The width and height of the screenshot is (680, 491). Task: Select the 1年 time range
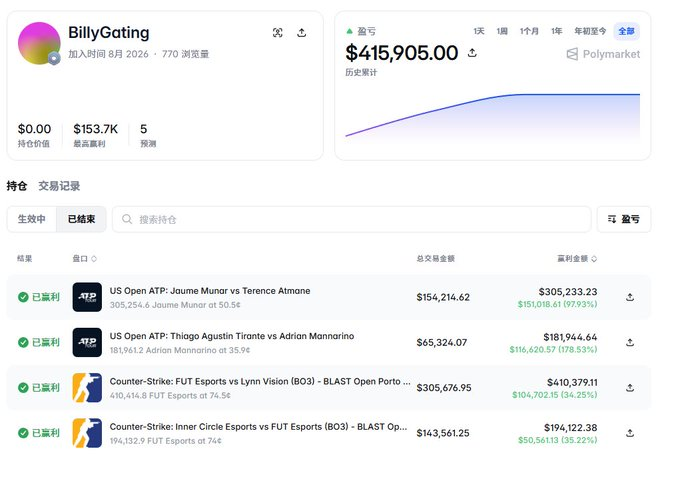pos(556,31)
